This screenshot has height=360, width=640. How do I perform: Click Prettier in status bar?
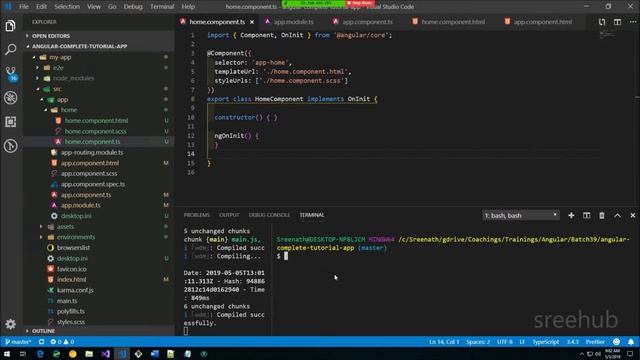point(595,342)
